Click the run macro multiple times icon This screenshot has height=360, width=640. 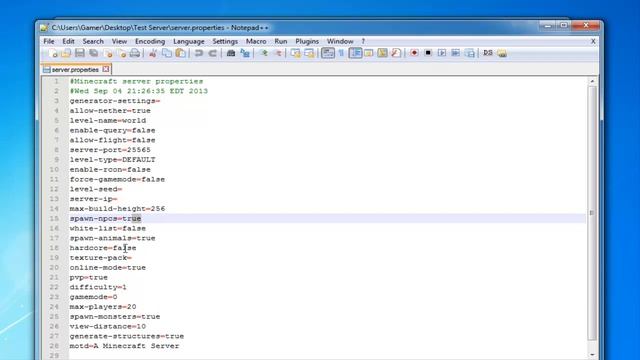point(456,53)
